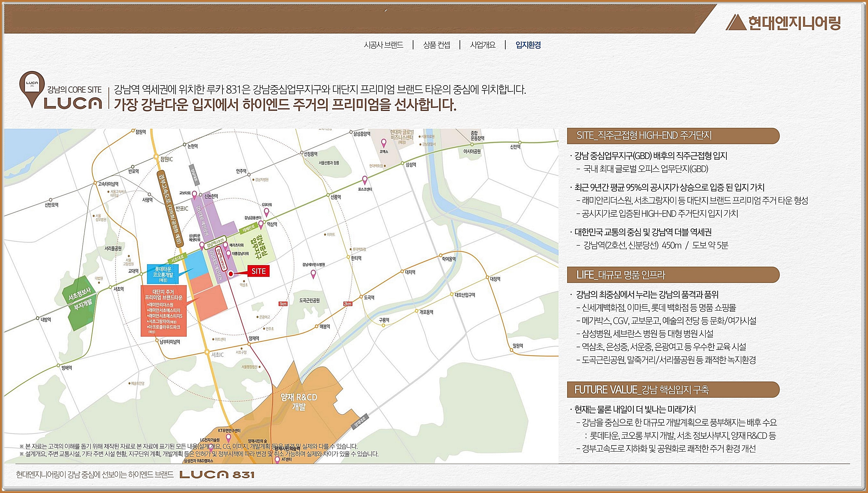This screenshot has width=868, height=493.
Task: Click the 강남세브란스병원 map pin
Action: tap(313, 274)
